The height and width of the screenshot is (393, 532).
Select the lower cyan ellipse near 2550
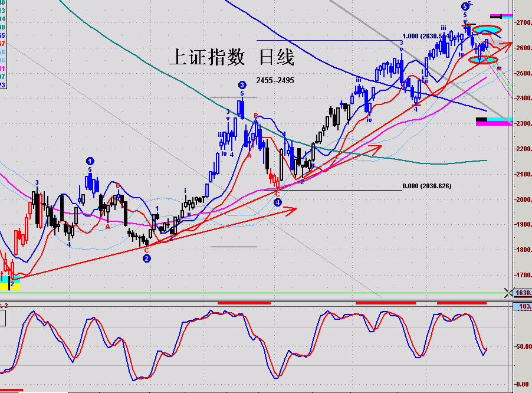click(x=483, y=60)
